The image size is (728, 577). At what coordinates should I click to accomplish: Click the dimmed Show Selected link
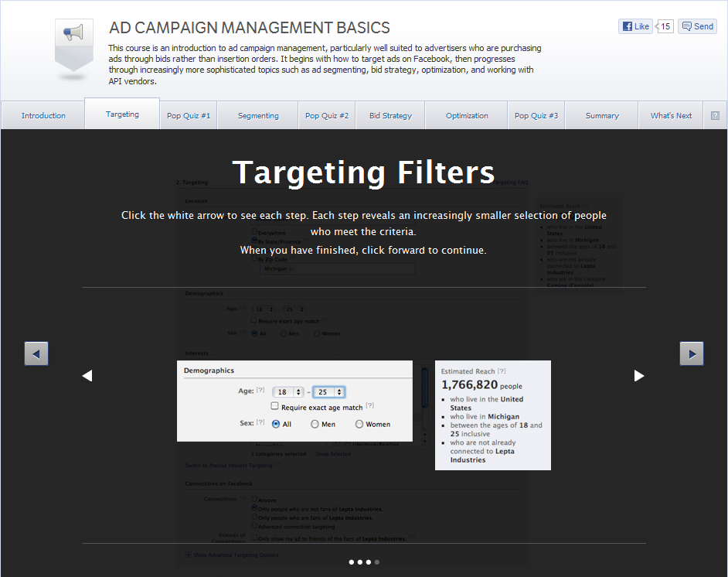pyautogui.click(x=333, y=454)
